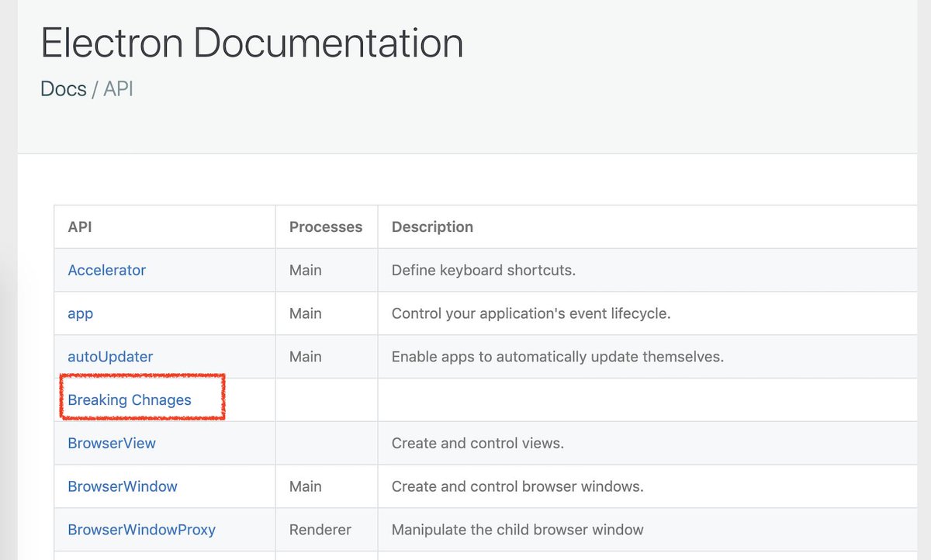The width and height of the screenshot is (931, 560).
Task: Click the Processes column header
Action: [x=326, y=227]
